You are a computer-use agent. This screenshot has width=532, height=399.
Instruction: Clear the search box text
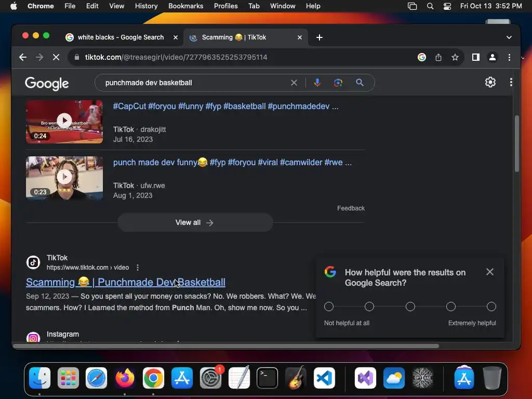[294, 83]
